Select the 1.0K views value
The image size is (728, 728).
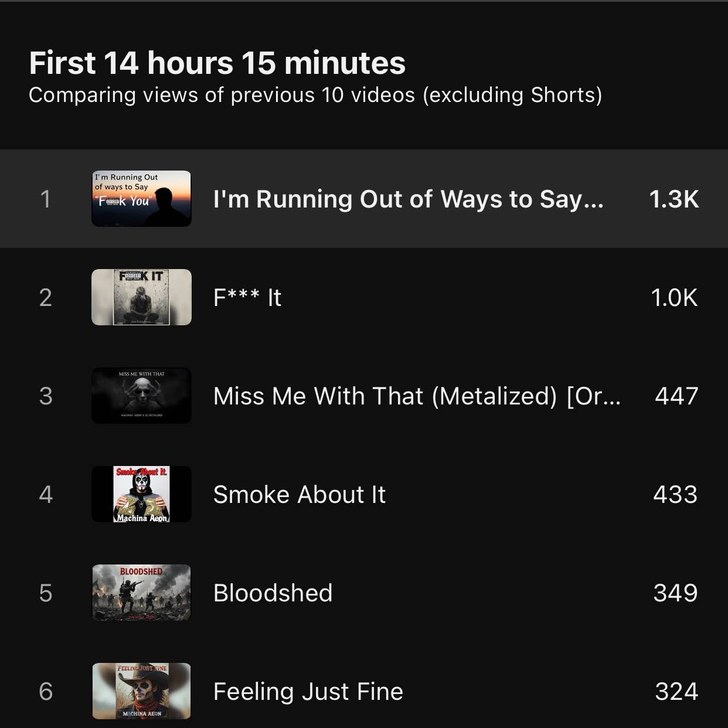click(x=674, y=298)
